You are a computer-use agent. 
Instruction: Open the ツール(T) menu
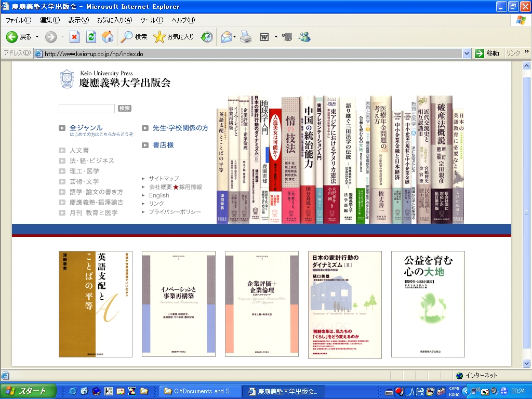coord(151,20)
